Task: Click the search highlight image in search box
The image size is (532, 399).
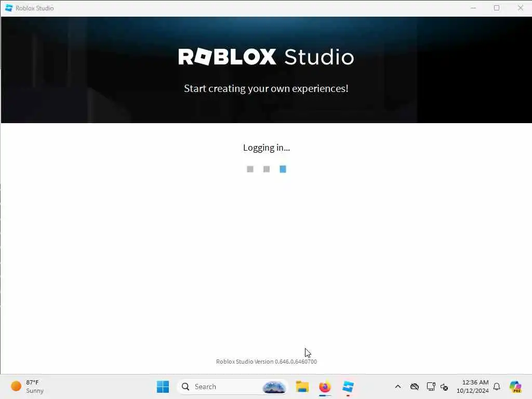Action: [274, 387]
